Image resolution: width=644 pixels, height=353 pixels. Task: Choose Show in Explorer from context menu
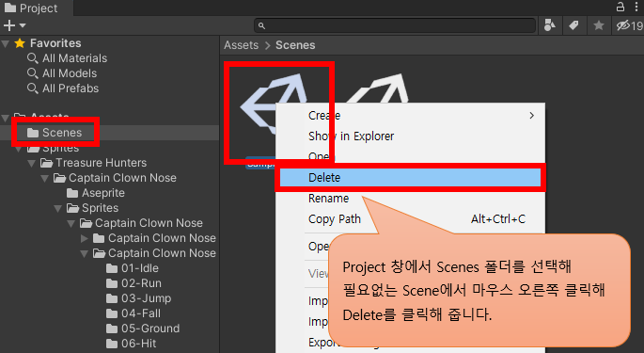click(x=410, y=136)
